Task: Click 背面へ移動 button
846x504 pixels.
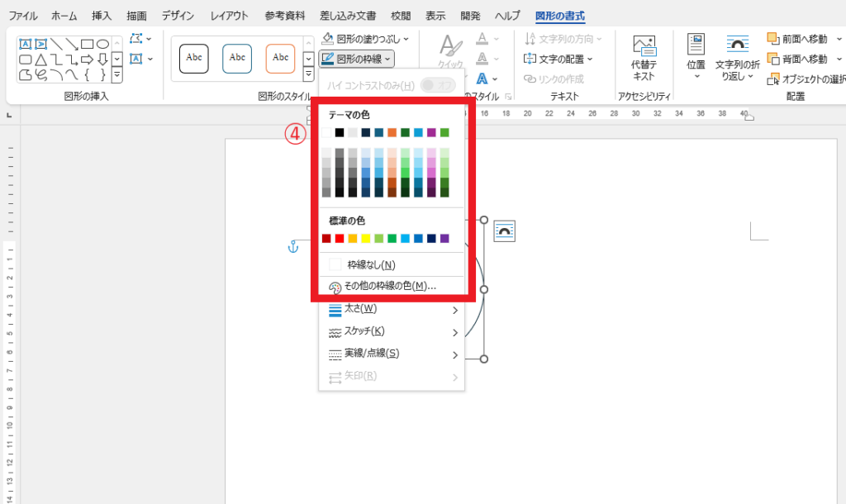Action: (x=797, y=59)
